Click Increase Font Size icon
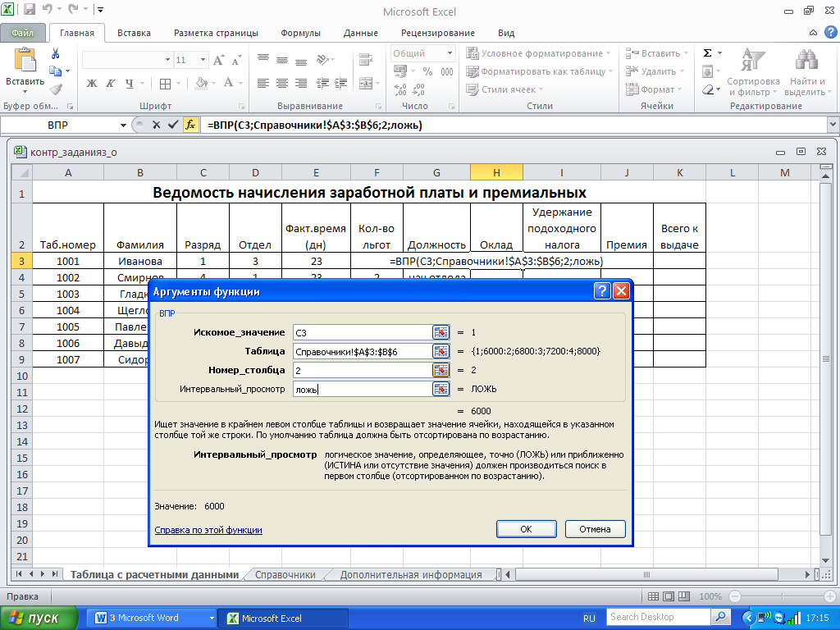840x630 pixels. coord(218,60)
